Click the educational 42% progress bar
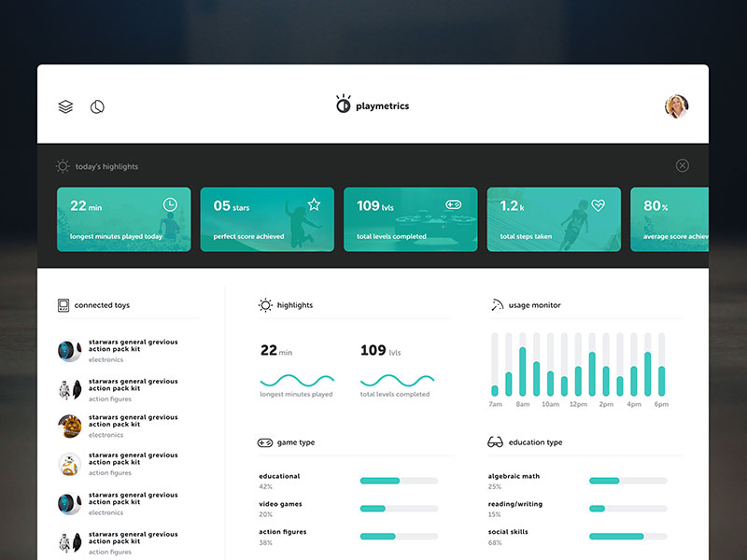747x560 pixels. [x=397, y=480]
